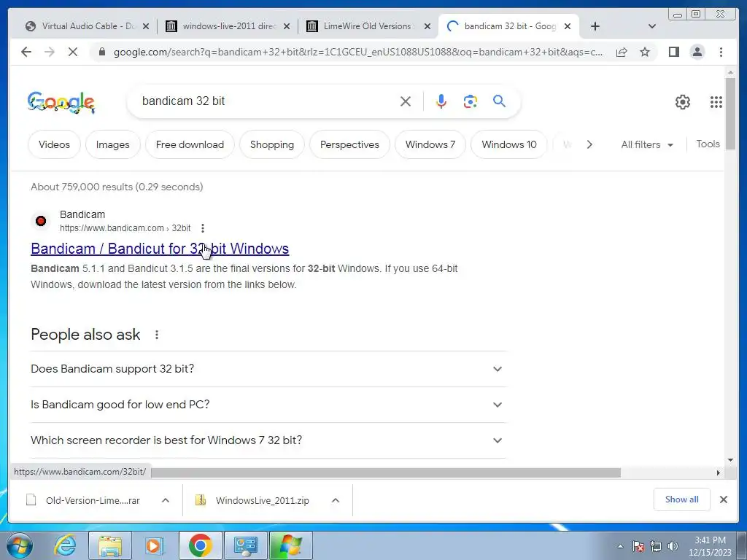This screenshot has width=747, height=560.
Task: Filter results by Videos
Action: click(54, 144)
